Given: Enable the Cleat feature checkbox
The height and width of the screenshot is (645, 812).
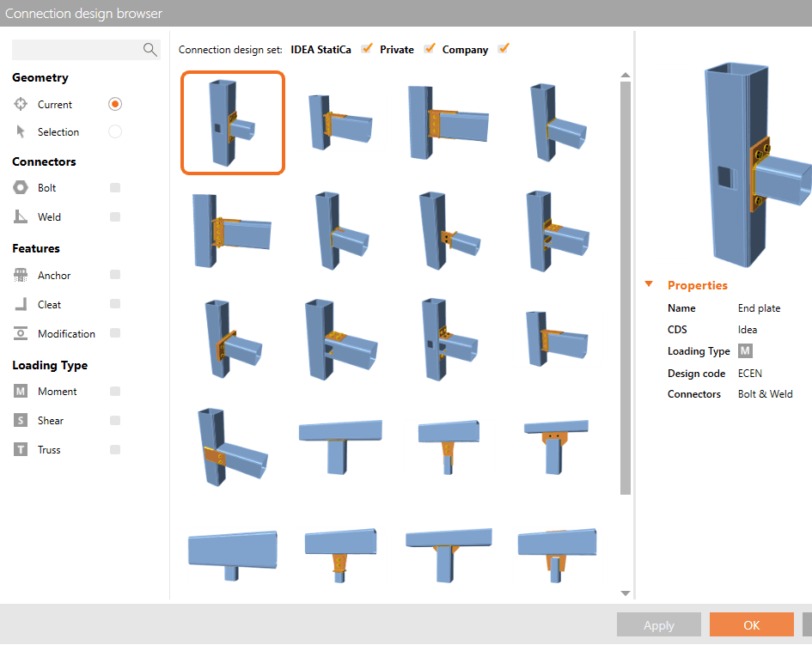Looking at the screenshot, I should coord(115,304).
